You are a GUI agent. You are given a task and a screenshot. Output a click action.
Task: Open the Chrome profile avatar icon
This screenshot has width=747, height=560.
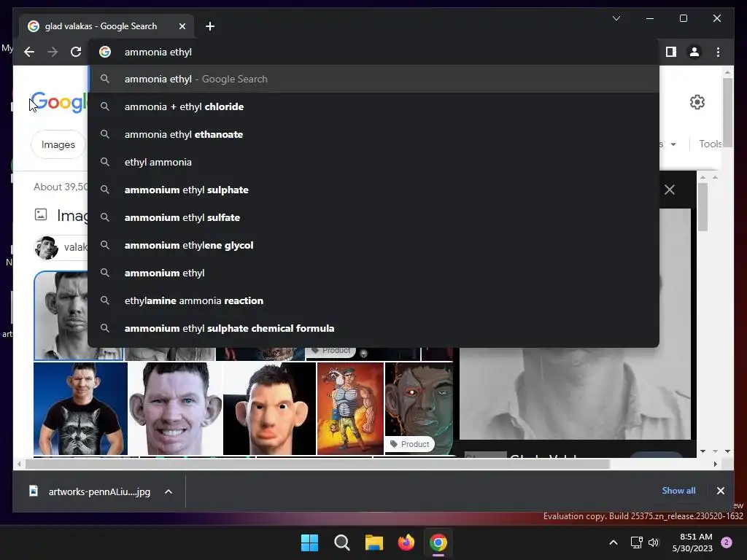tap(694, 52)
